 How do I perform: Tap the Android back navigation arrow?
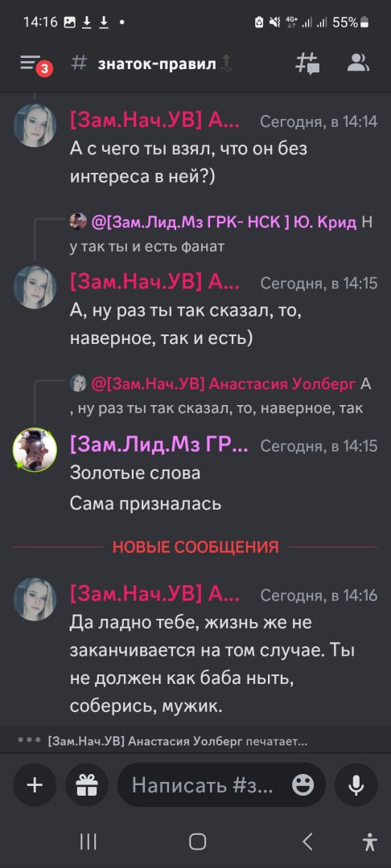[308, 841]
